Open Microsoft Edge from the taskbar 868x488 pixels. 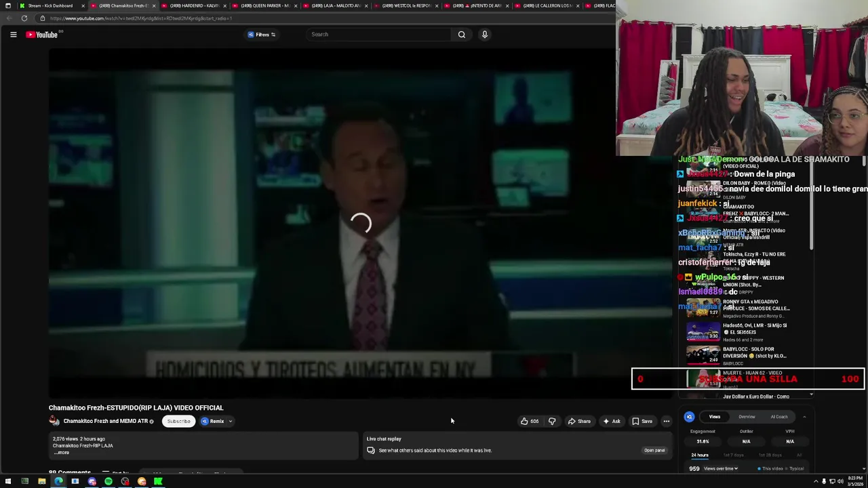point(58,481)
